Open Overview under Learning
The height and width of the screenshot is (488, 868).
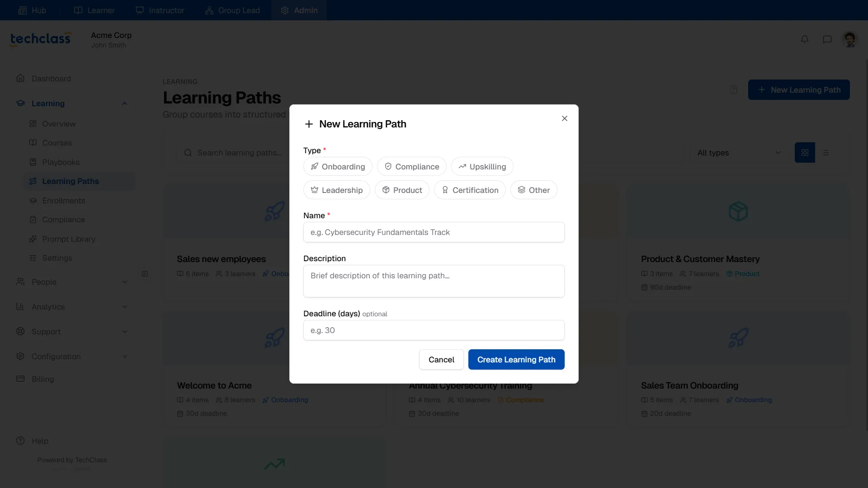pos(80,124)
